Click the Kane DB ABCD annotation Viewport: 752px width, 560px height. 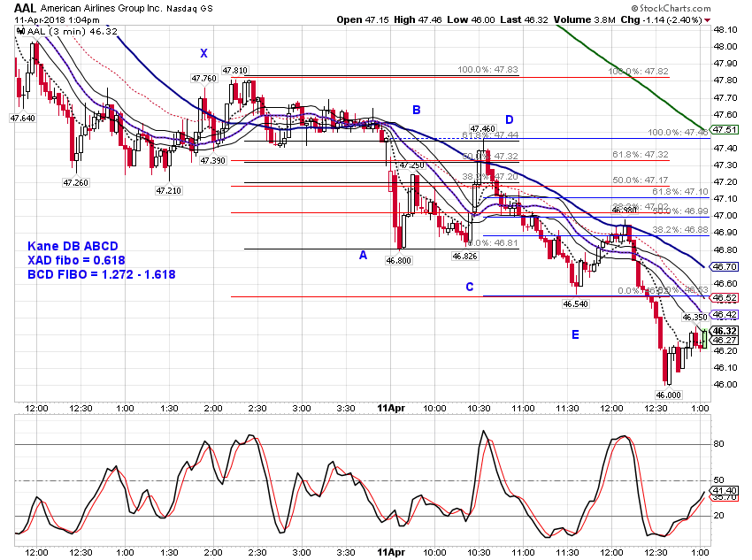click(x=73, y=246)
